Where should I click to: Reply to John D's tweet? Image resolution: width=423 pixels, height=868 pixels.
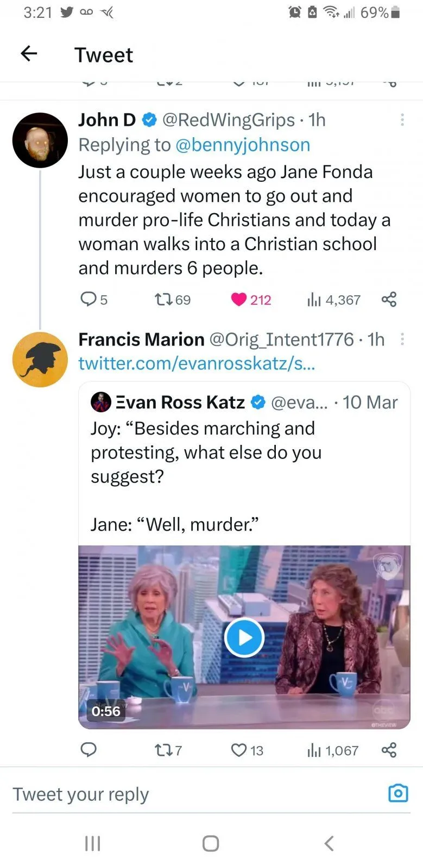pyautogui.click(x=88, y=299)
